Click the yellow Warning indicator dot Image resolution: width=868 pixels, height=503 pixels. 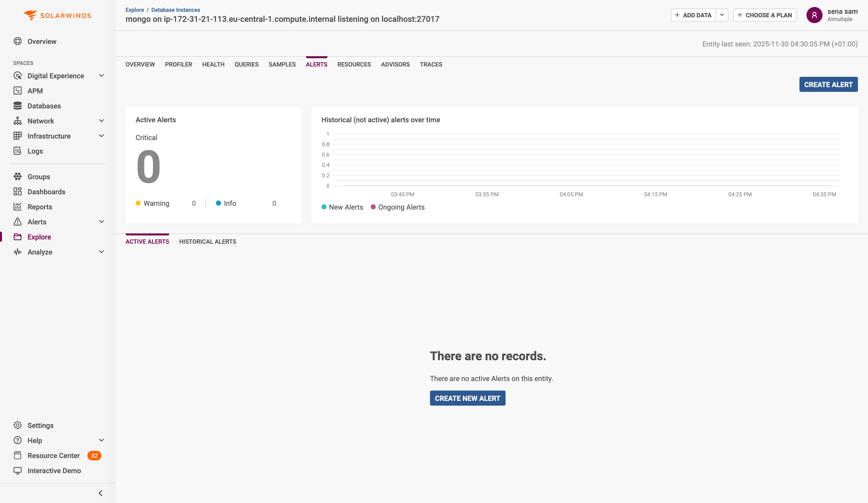(138, 203)
